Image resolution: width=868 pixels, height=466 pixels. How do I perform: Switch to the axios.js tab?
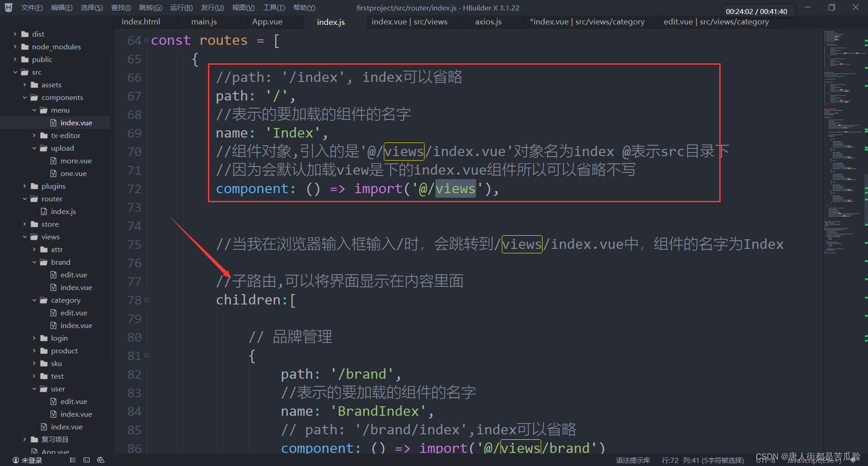(488, 22)
